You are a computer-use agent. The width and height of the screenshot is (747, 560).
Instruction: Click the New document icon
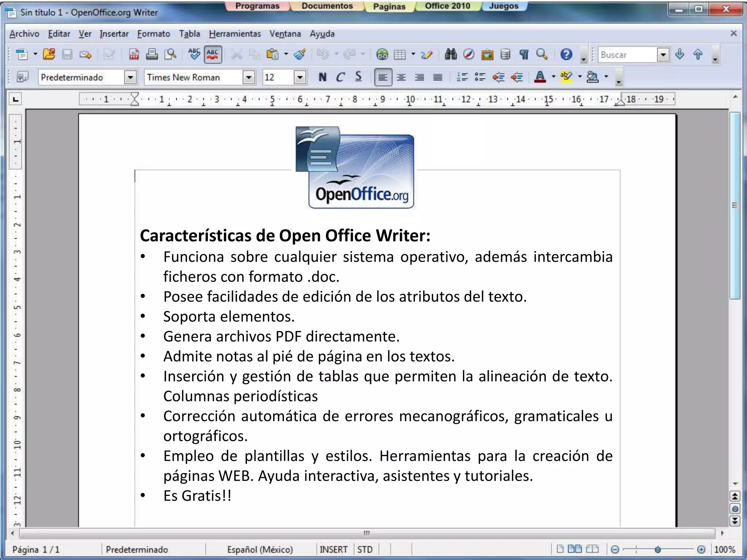click(x=22, y=55)
